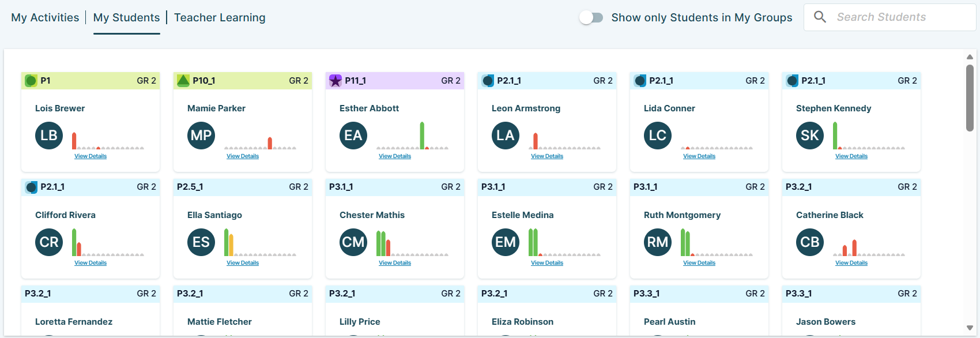Click Esther Abbott's EA avatar
Viewport: 980px width, 338px height.
[353, 136]
